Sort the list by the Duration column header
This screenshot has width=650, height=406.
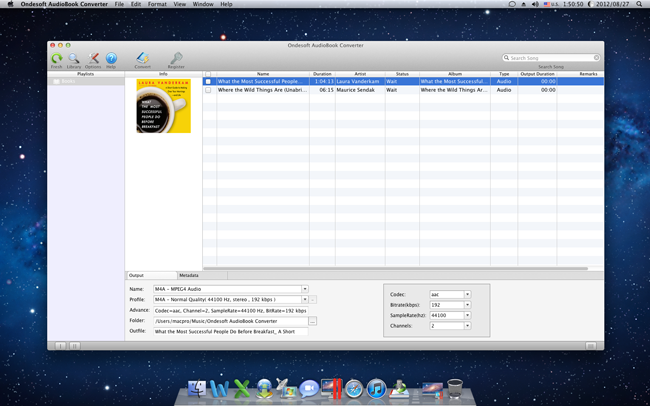322,74
